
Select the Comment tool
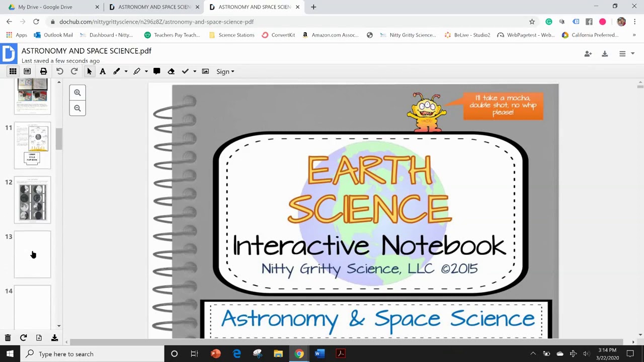point(157,71)
